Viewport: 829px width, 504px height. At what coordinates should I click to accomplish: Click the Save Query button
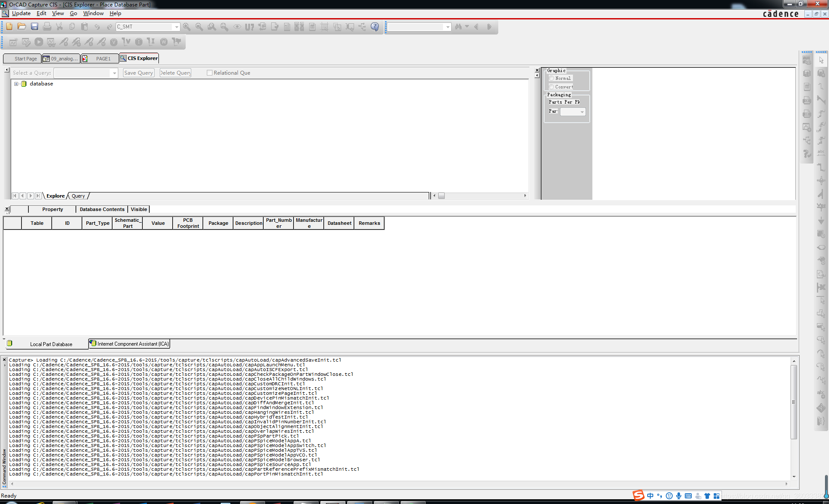(138, 73)
